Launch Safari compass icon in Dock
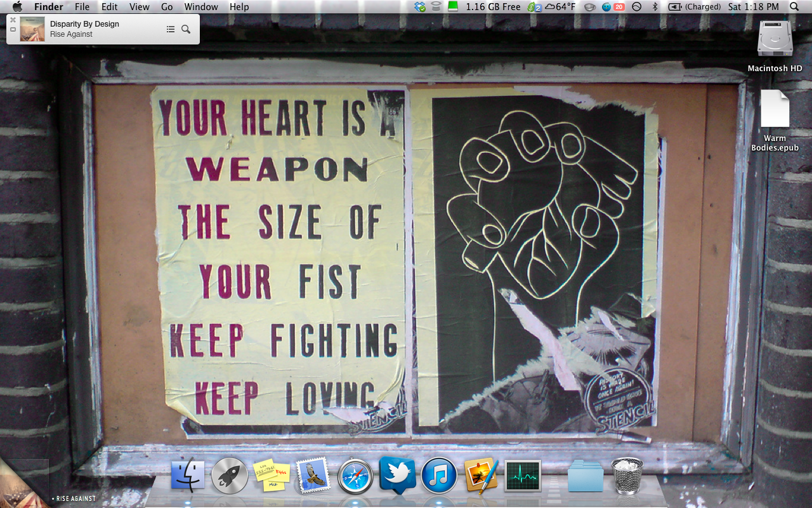Viewport: 812px width, 508px height. click(x=355, y=476)
